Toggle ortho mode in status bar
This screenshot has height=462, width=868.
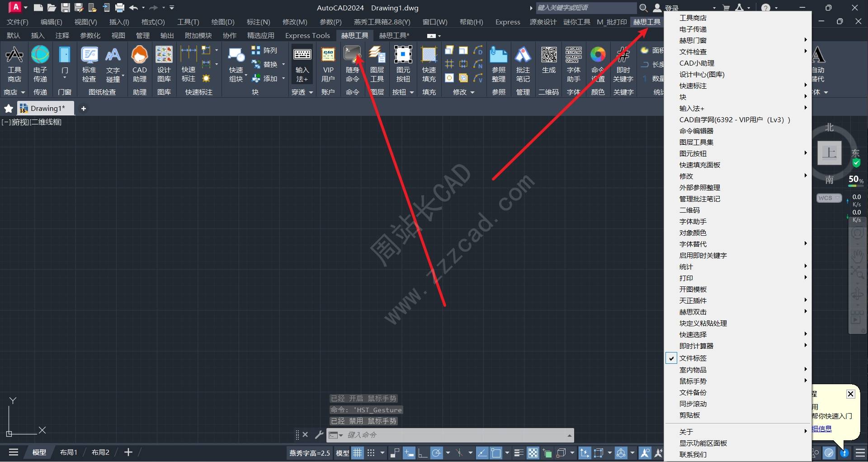tap(423, 452)
